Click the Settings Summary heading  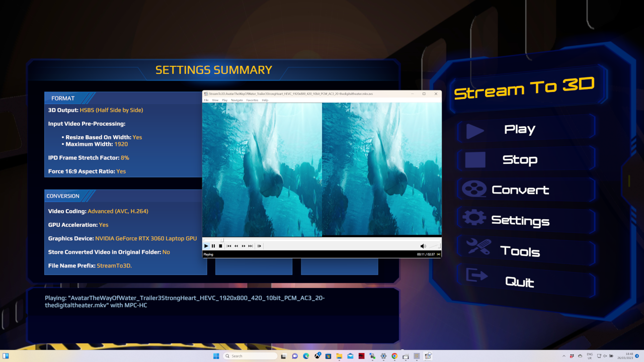tap(214, 70)
